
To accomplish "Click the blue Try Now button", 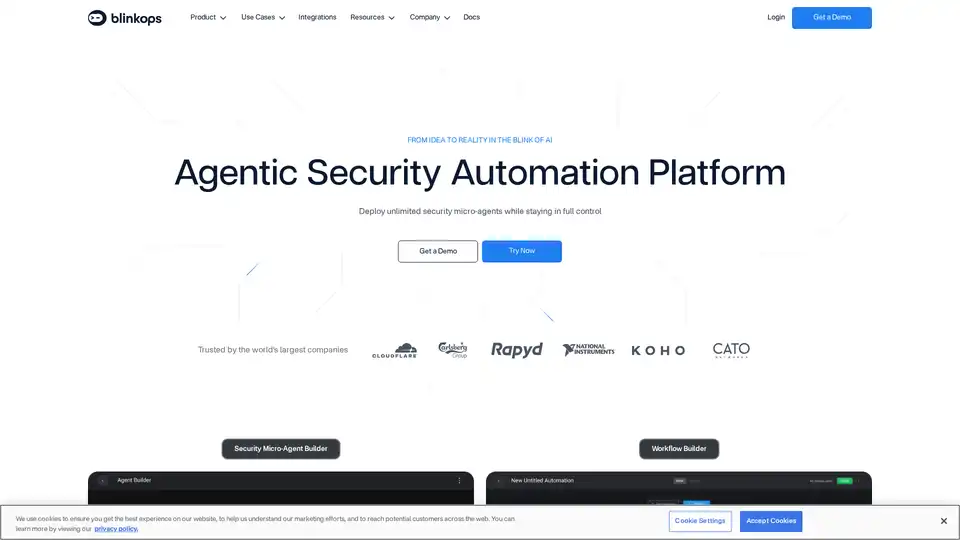I will pos(521,251).
